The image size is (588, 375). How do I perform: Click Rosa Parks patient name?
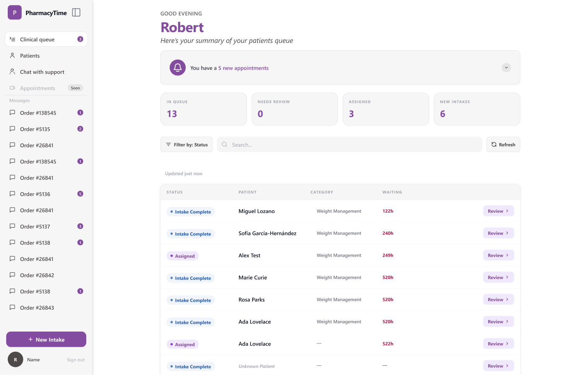click(252, 300)
